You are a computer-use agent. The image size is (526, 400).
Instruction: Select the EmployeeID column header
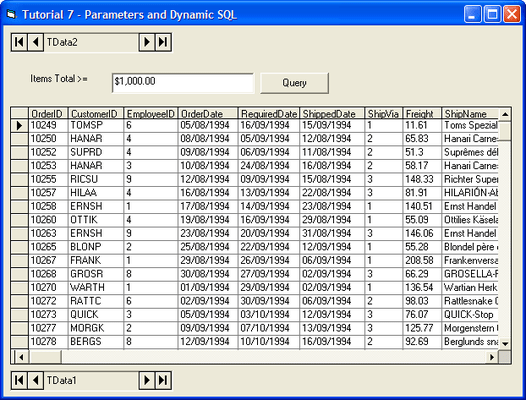(151, 113)
